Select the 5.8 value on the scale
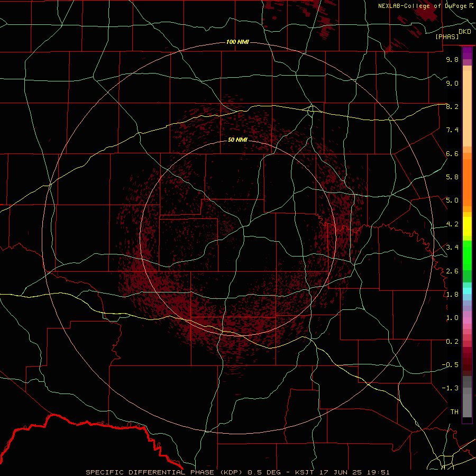The width and height of the screenshot is (476, 476). [452, 177]
